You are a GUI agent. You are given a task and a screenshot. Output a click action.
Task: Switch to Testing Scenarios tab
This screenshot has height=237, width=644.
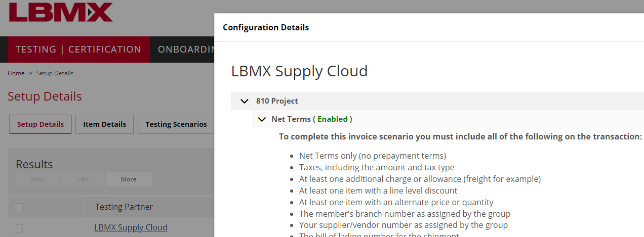point(176,124)
